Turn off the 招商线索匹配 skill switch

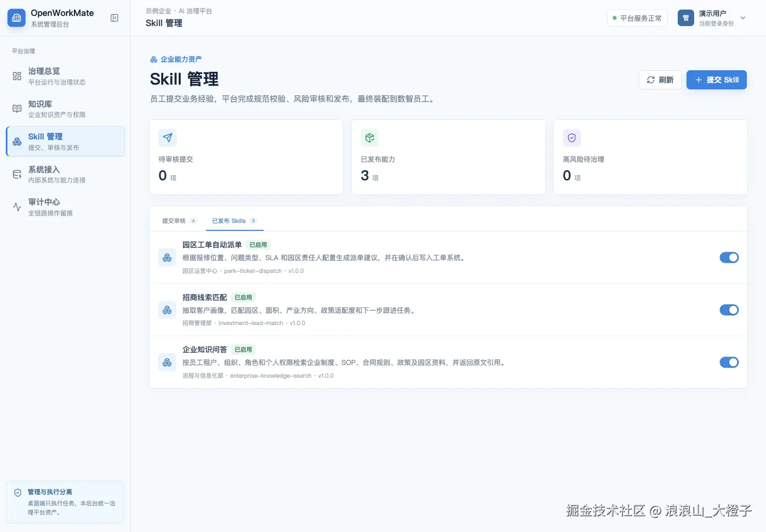tap(729, 310)
